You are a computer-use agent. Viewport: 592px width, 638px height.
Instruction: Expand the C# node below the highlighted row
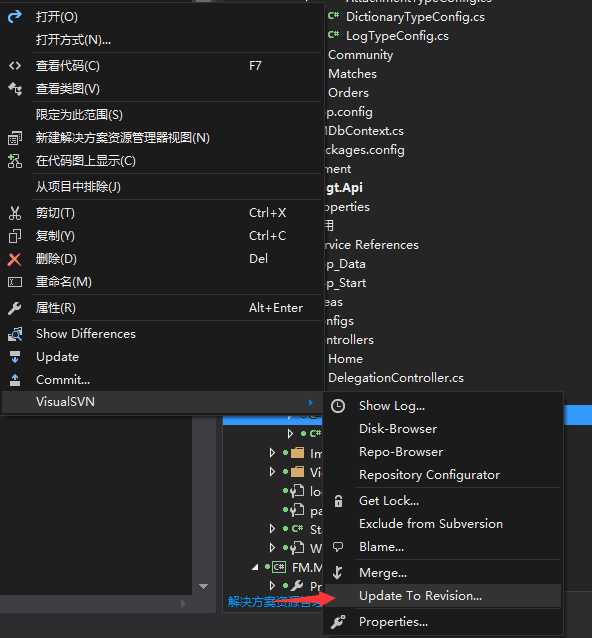(x=290, y=434)
